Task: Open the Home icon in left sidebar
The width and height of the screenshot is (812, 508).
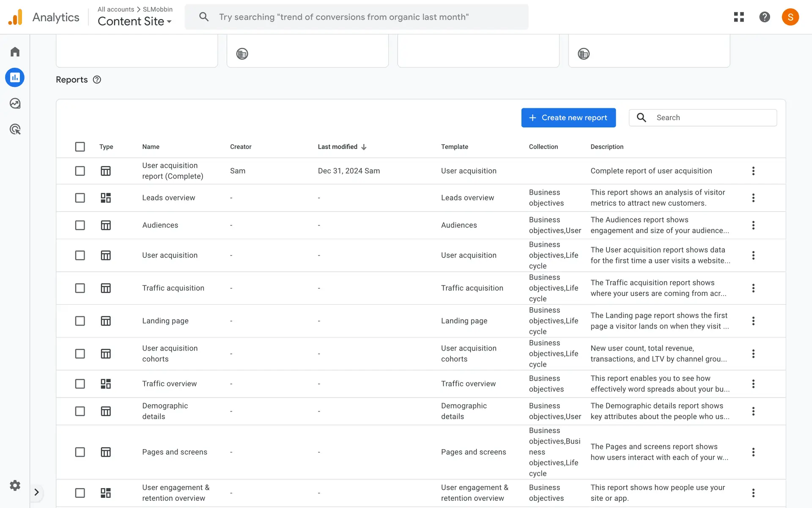Action: [x=15, y=52]
